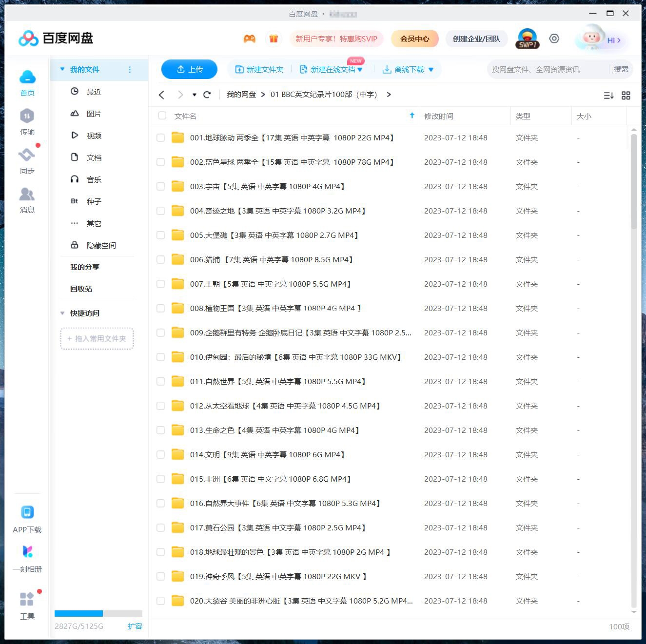This screenshot has width=646, height=644.
Task: Check the 007.王朝 folder checkbox
Action: point(160,283)
